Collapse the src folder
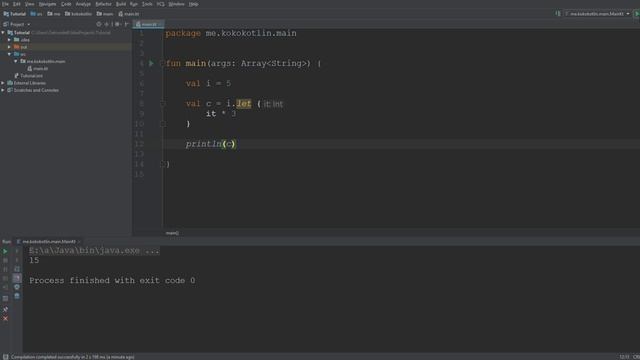This screenshot has width=640, height=360. coord(9,54)
